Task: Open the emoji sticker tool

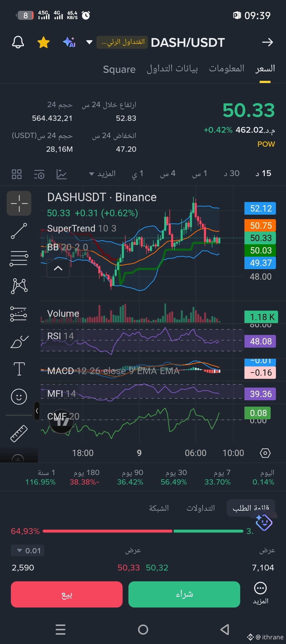Action: tap(19, 397)
